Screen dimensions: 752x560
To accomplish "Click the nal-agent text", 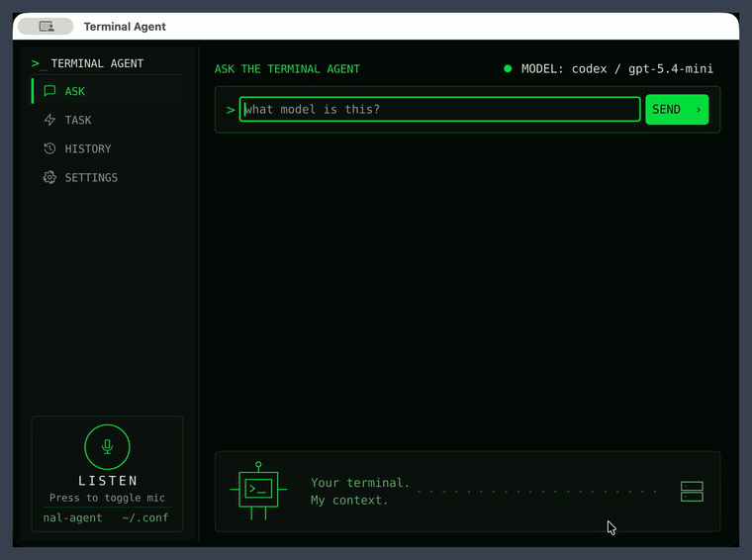I will click(72, 517).
